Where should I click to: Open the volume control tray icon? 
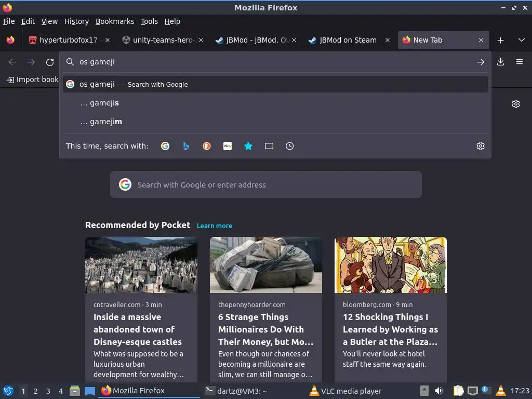439,391
